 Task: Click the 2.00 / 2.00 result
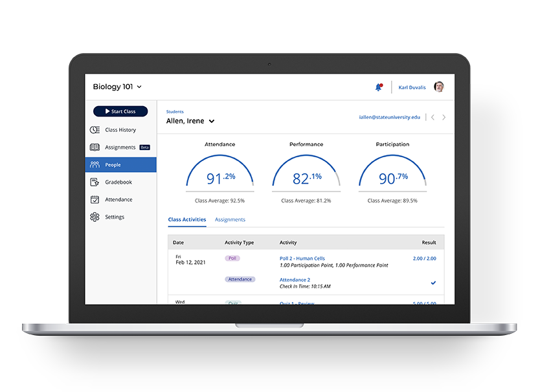click(x=425, y=259)
